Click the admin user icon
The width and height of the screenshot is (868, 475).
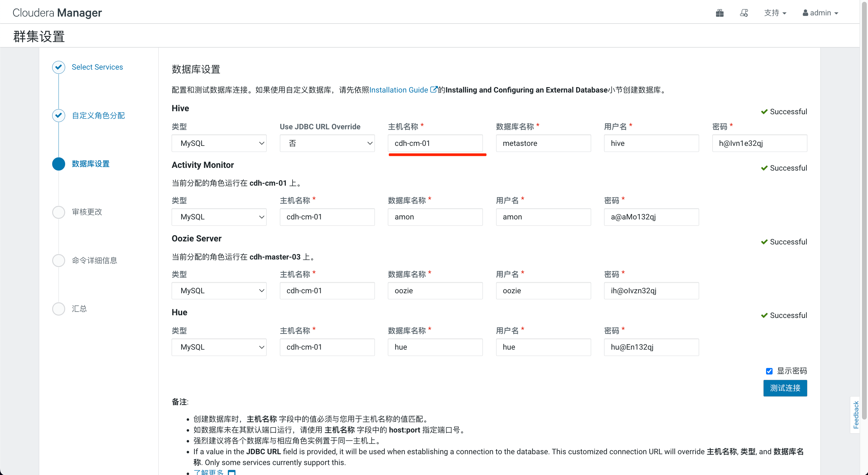[x=805, y=13]
